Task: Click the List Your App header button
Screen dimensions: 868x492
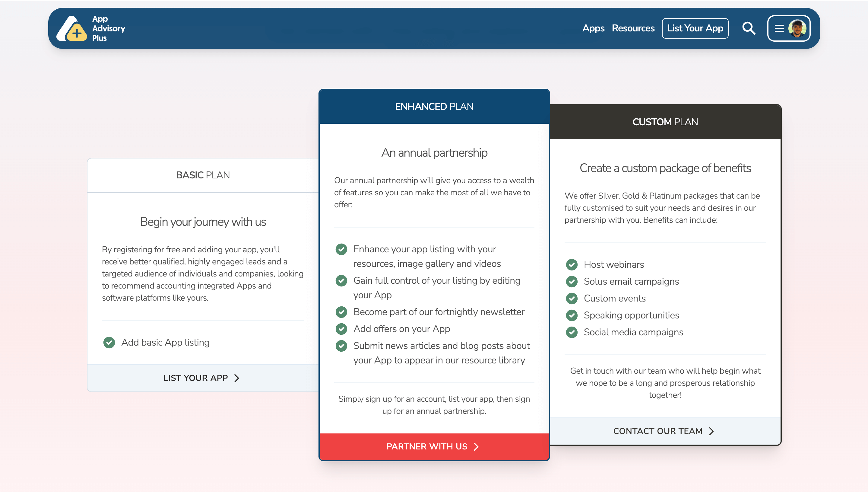Action: [695, 28]
